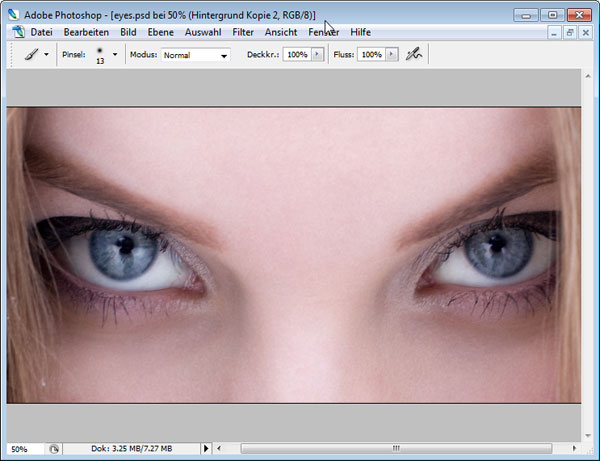The height and width of the screenshot is (461, 600).
Task: Restore the document window in menu bar
Action: click(571, 32)
